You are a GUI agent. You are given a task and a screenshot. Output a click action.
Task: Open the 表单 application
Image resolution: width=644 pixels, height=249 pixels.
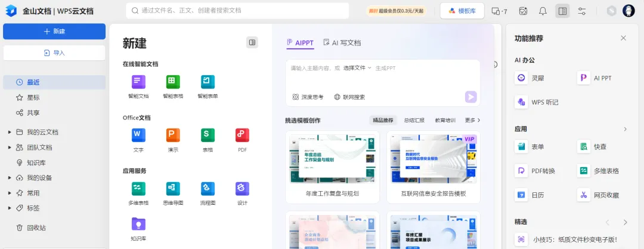coord(530,146)
